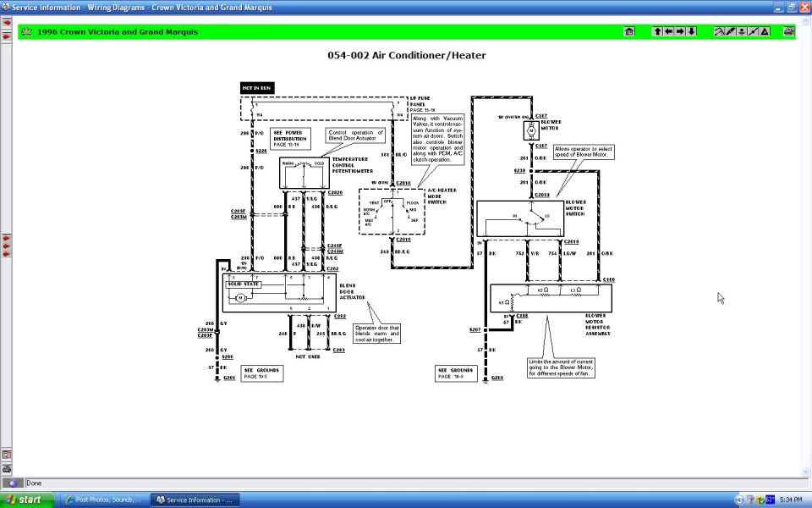Click the Done status bar text

[34, 483]
